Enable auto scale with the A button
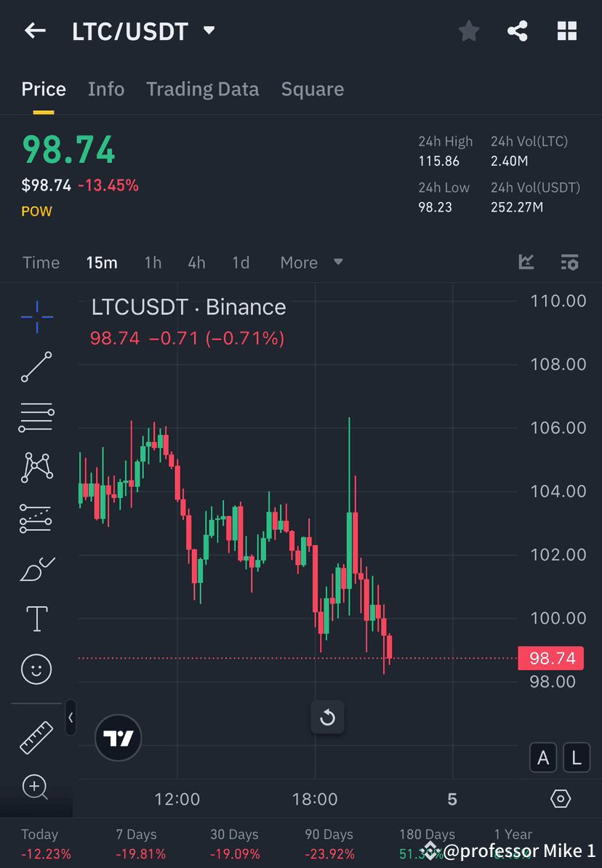 tap(543, 758)
